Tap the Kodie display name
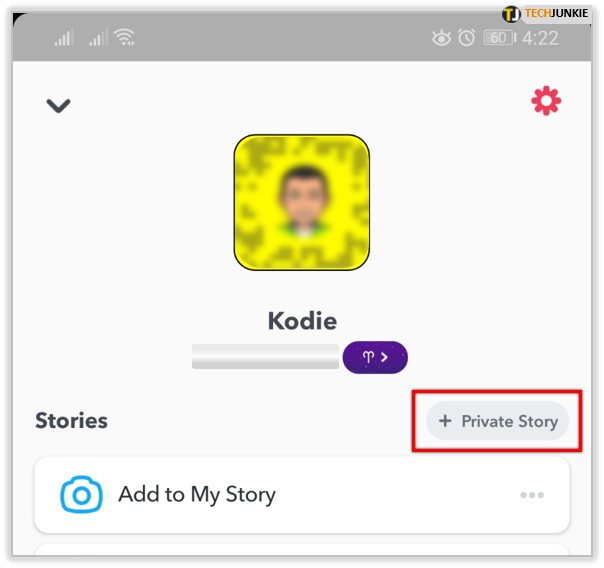The image size is (604, 568). (x=302, y=320)
